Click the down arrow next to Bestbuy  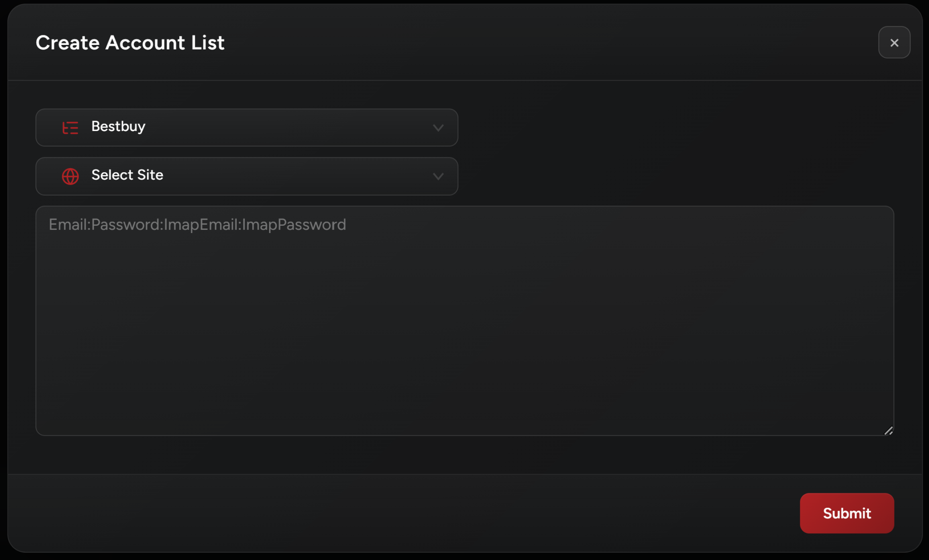tap(438, 128)
